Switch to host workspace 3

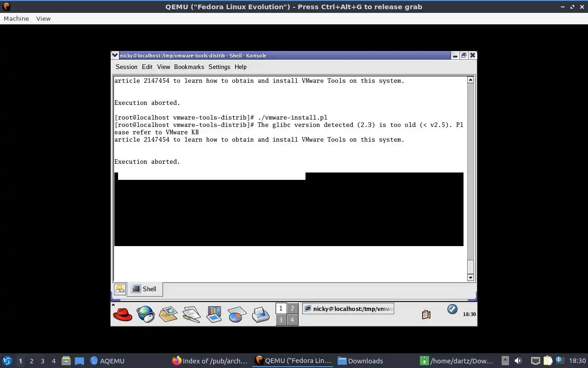click(x=42, y=361)
